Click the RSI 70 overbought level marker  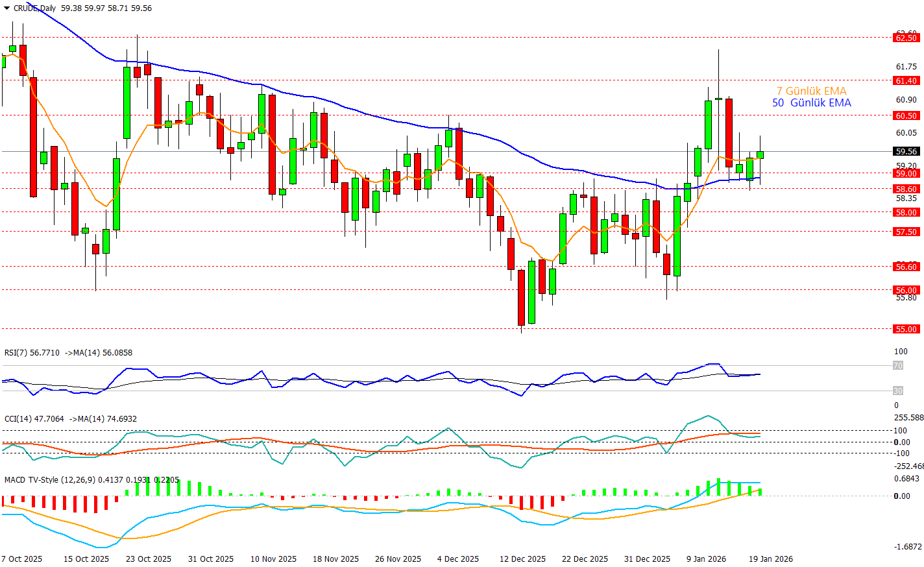click(x=898, y=366)
